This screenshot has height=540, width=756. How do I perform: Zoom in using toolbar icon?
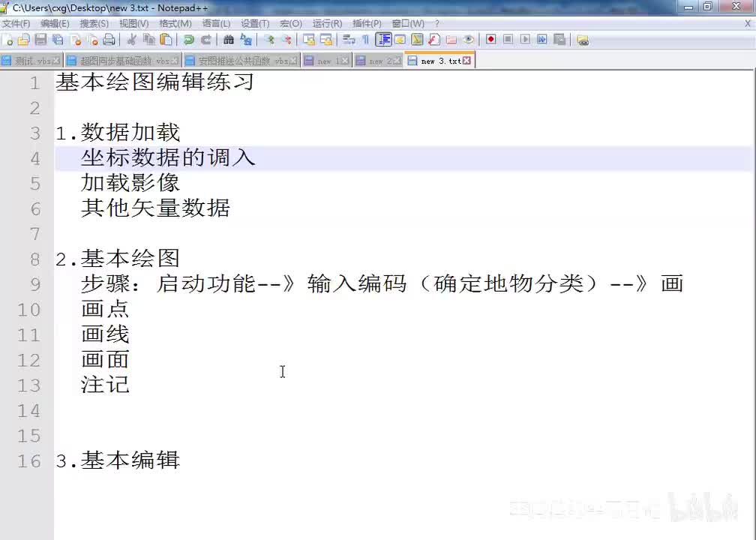[269, 40]
